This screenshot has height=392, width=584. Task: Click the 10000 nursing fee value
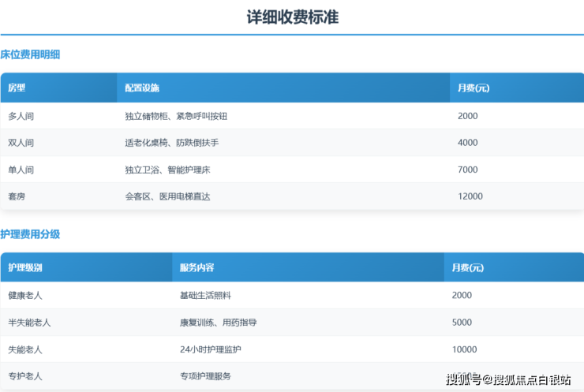click(x=465, y=349)
